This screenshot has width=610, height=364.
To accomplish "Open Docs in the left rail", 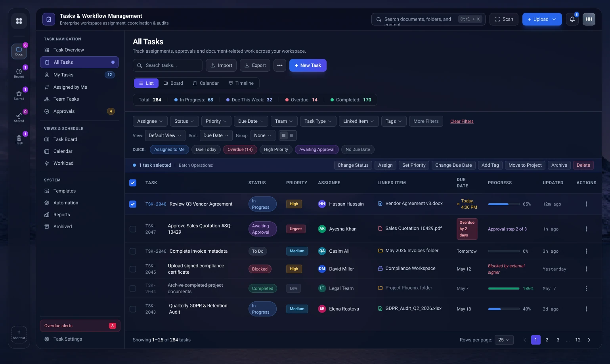I will (19, 51).
